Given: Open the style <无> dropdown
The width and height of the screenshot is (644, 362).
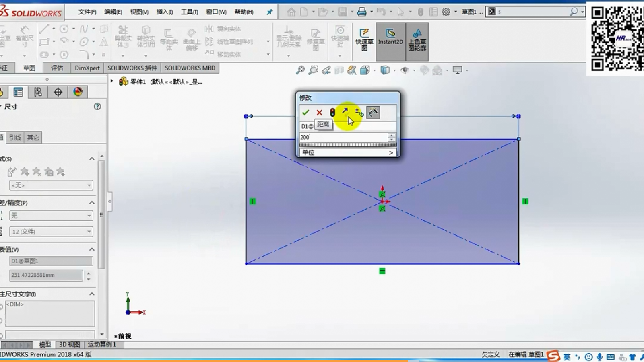Looking at the screenshot, I should point(51,185).
